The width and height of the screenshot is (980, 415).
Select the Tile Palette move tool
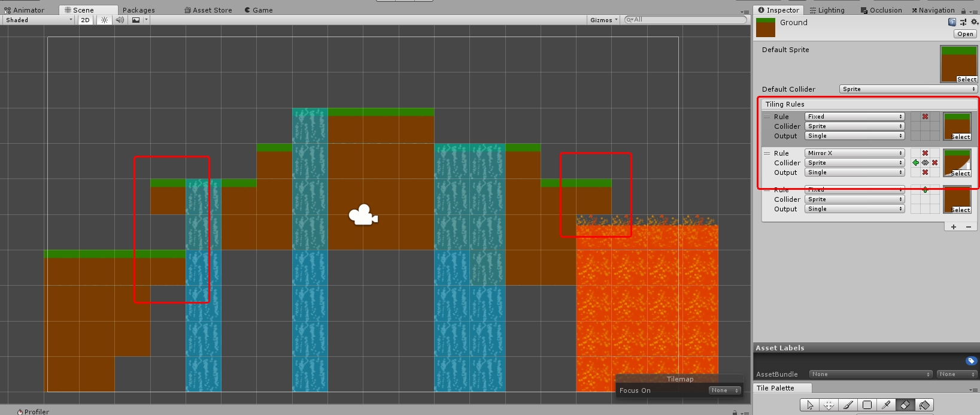click(829, 405)
